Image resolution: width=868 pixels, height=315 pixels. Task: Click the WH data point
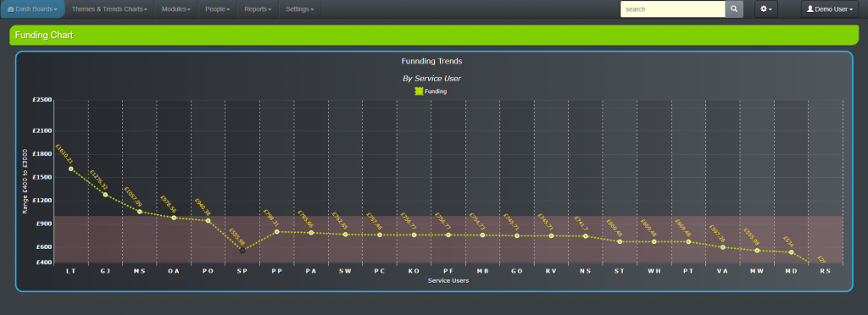pyautogui.click(x=654, y=241)
